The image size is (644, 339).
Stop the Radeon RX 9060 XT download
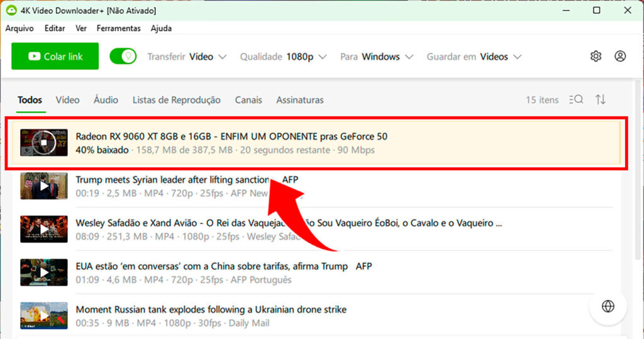coord(44,143)
